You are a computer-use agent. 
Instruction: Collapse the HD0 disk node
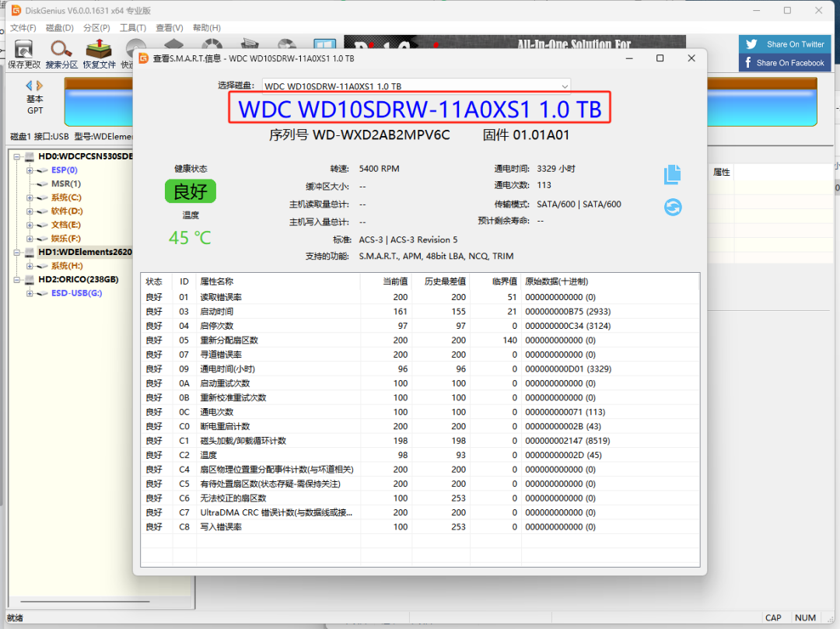16,157
